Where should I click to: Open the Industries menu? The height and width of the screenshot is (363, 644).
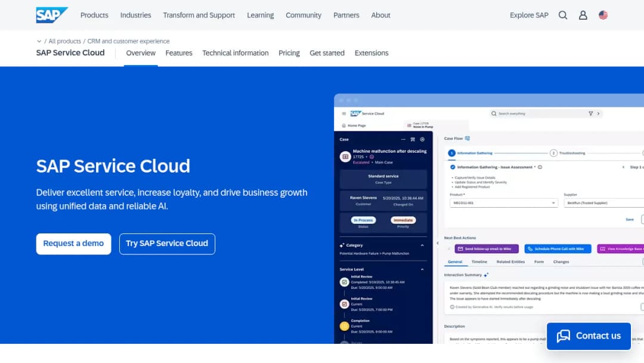[135, 15]
